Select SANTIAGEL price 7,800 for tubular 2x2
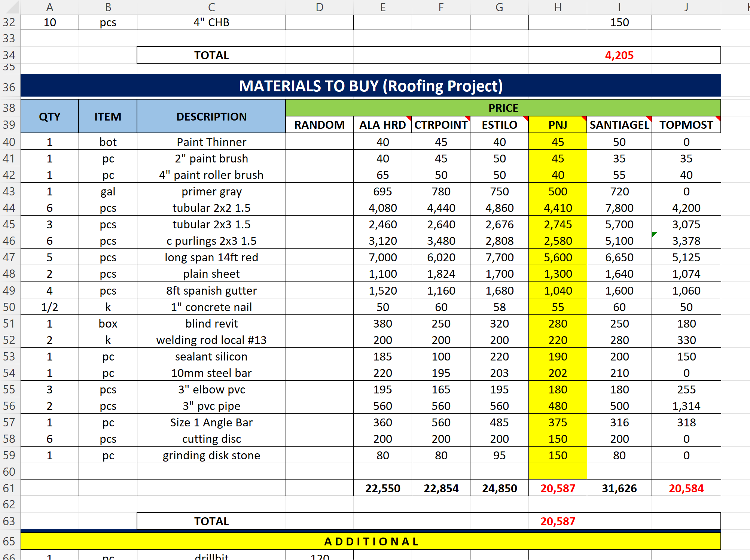Image resolution: width=750 pixels, height=560 pixels. [619, 208]
